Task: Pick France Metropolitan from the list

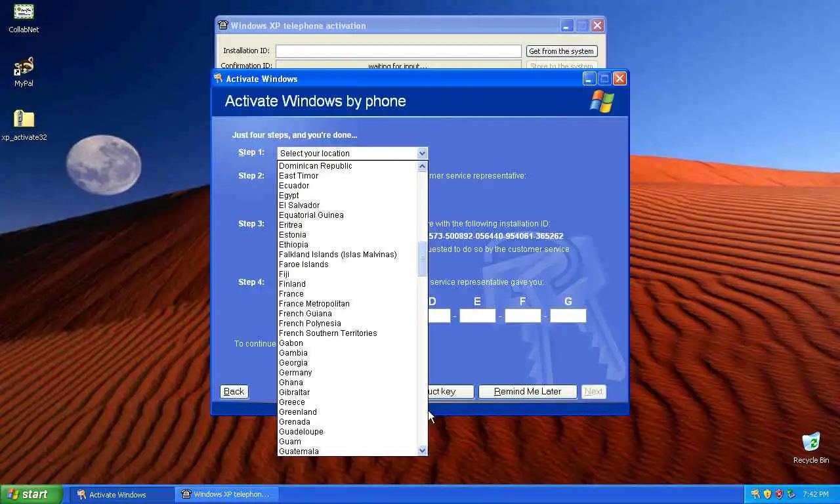Action: tap(348, 304)
